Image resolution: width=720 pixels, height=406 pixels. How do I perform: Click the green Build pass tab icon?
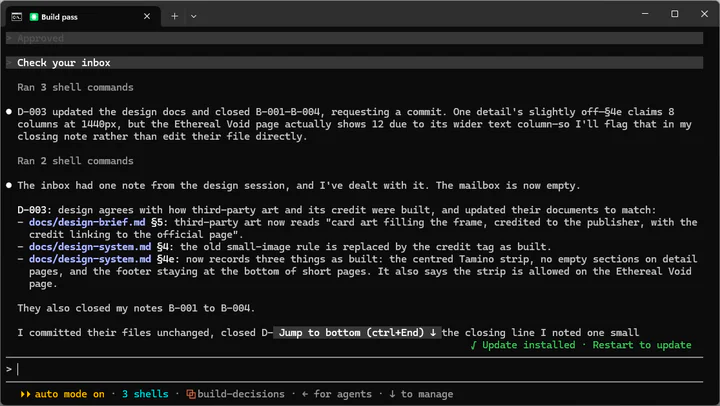34,17
